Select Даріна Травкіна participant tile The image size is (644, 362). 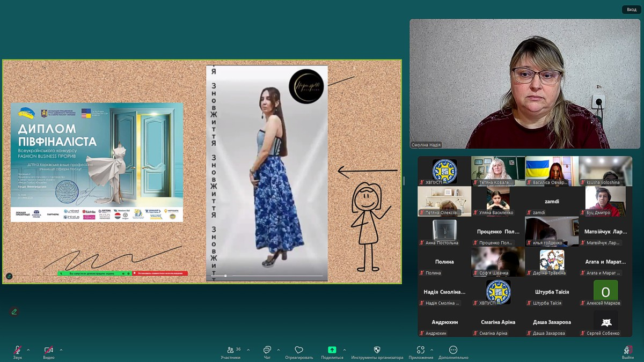552,262
